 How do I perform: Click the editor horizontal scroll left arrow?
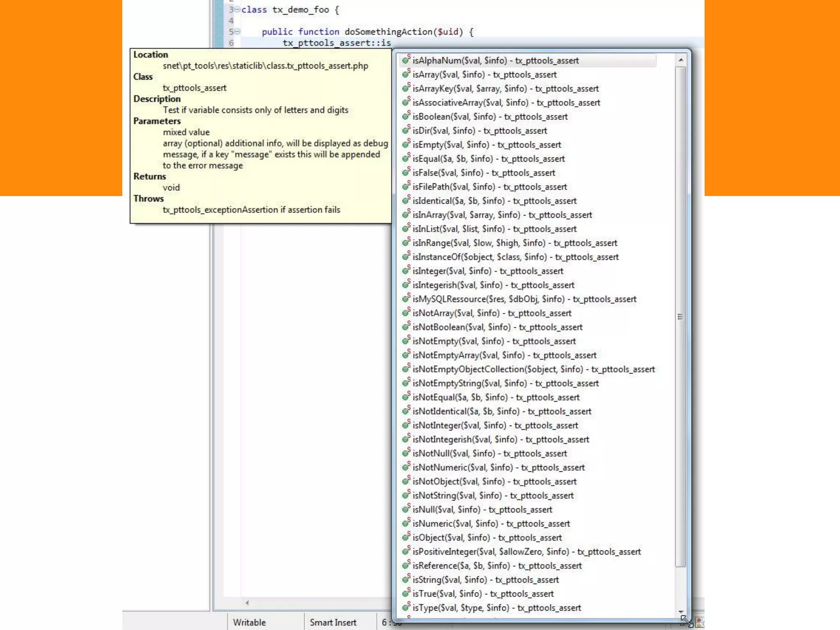pos(247,603)
